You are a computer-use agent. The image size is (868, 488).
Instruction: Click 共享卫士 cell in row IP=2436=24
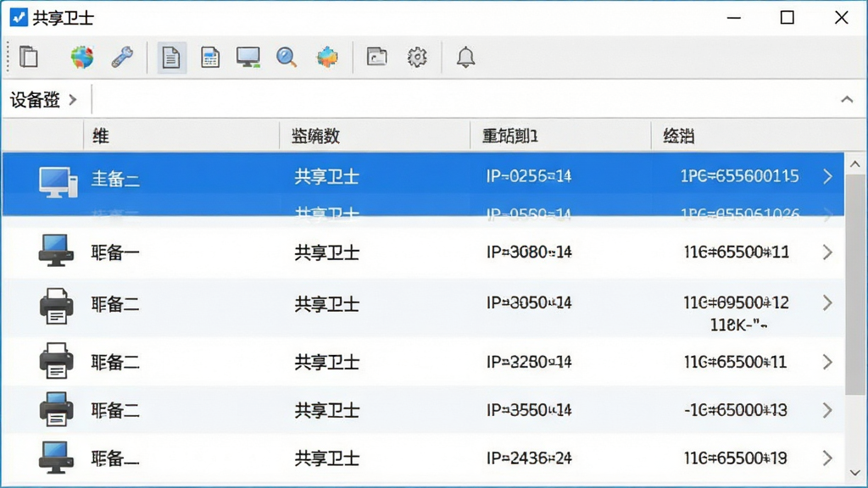point(326,458)
